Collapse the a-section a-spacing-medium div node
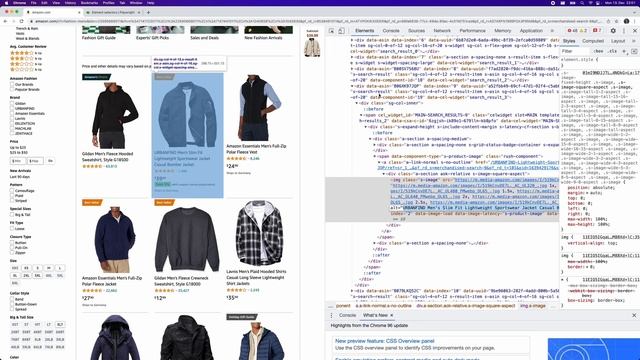This screenshot has height=360, width=640. (x=370, y=139)
